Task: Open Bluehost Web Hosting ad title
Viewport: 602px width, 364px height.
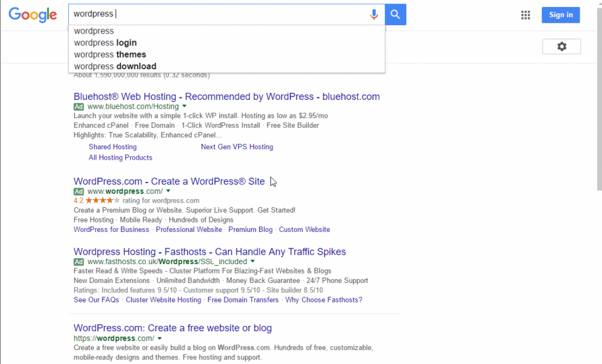Action: click(x=226, y=97)
